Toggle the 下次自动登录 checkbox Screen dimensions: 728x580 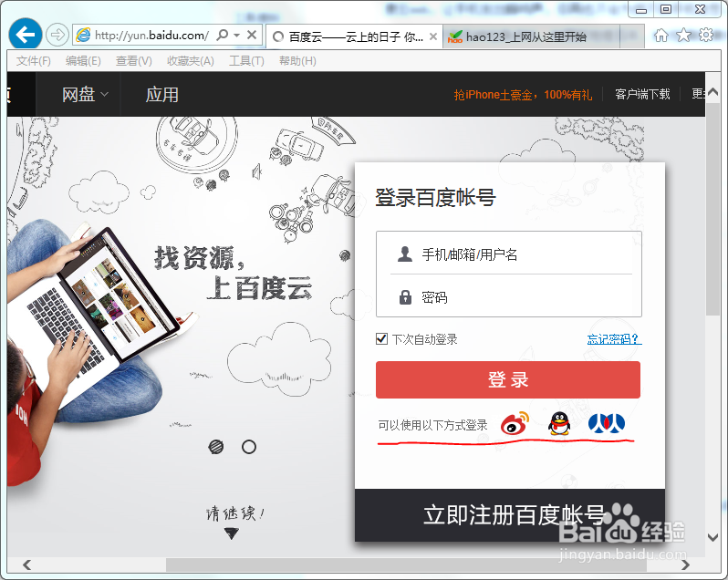381,338
